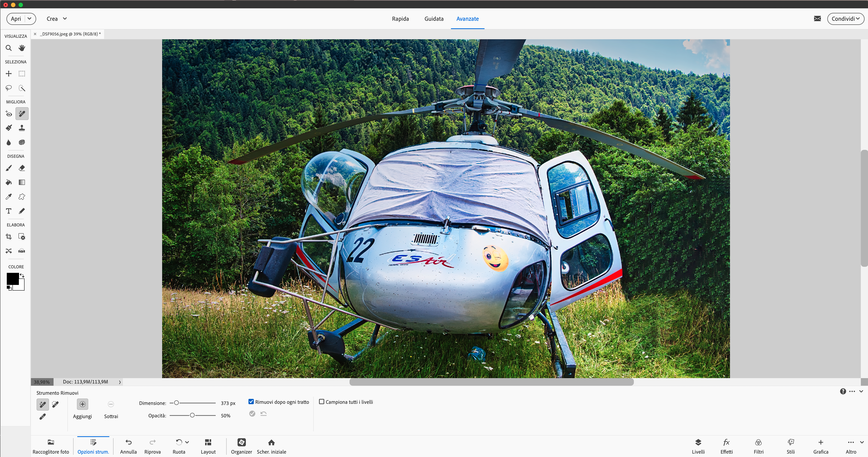Open the Livelli panel
The height and width of the screenshot is (457, 868).
point(698,446)
